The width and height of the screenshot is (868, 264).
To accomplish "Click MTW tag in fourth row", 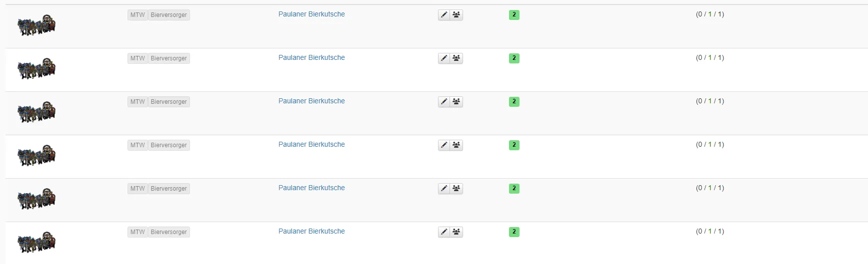I will point(137,145).
